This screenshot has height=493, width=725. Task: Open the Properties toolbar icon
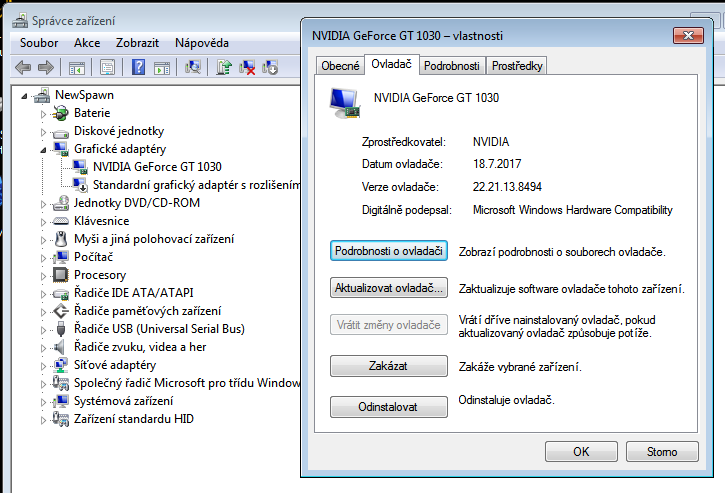107,68
